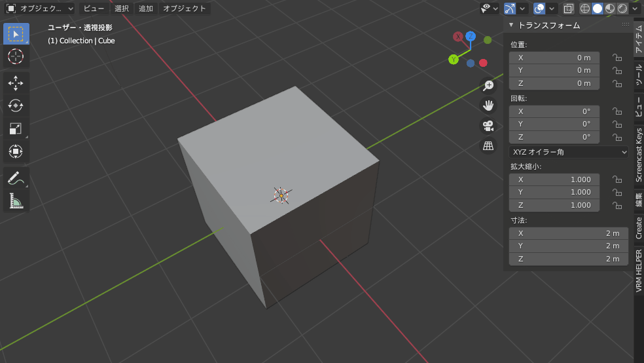Switch to rendered viewport shading

point(622,9)
